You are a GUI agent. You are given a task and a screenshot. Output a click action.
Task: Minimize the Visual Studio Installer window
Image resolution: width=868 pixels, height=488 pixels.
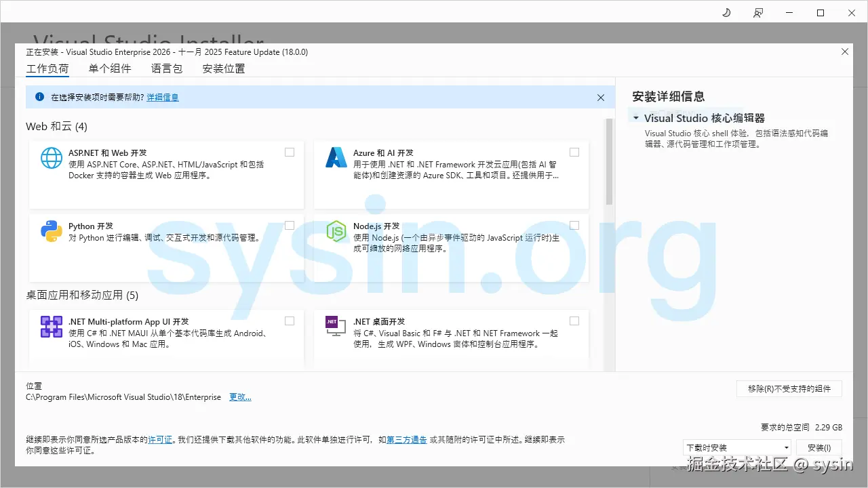pos(789,13)
